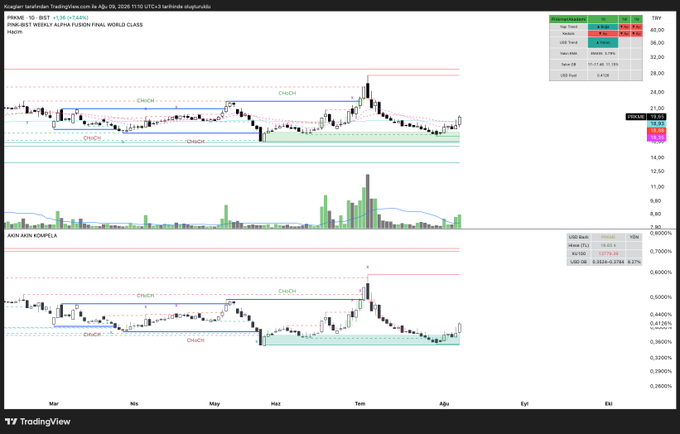
Task: Click the 9,80 price axis value
Action: tap(655, 201)
